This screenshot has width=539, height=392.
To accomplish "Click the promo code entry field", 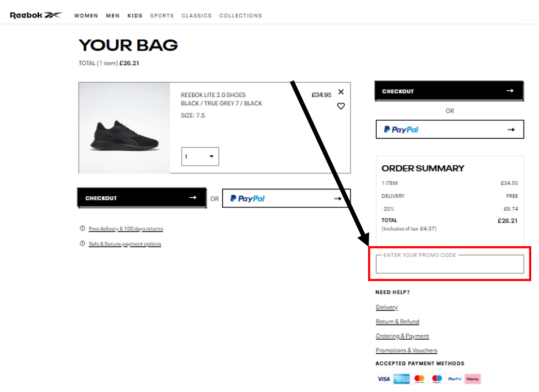I will [x=449, y=265].
